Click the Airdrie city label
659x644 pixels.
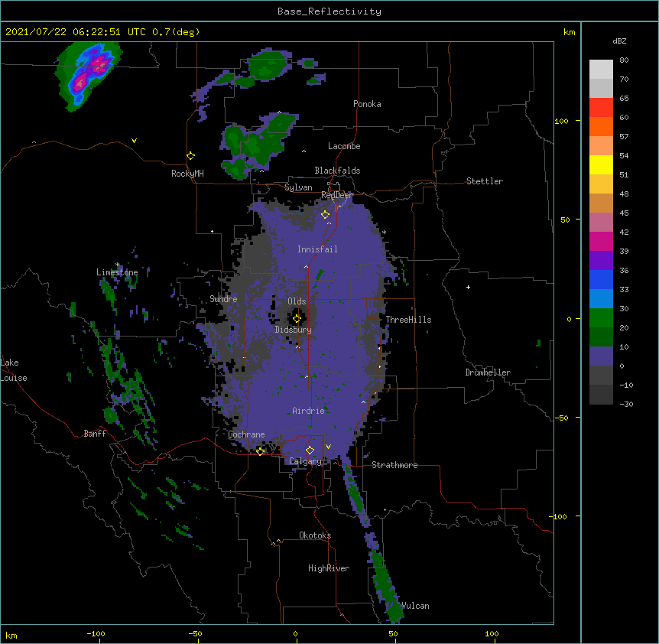coord(309,411)
